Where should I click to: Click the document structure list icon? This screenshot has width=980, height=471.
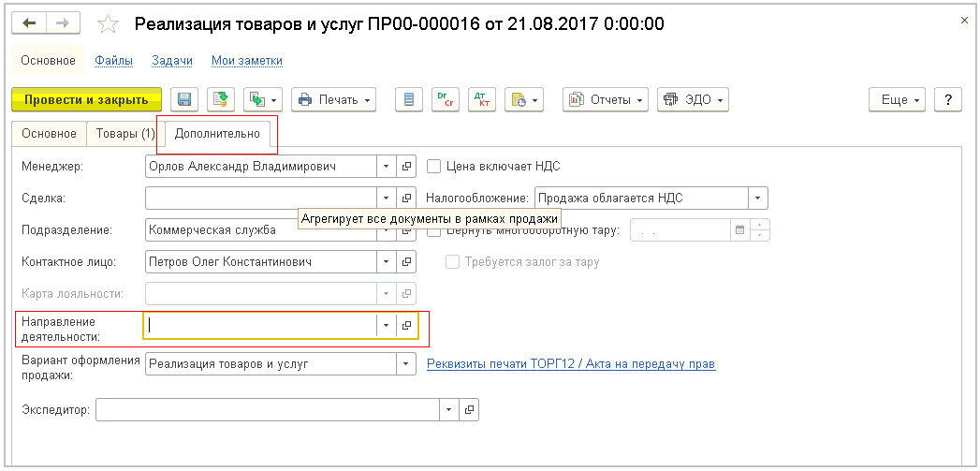[x=407, y=99]
